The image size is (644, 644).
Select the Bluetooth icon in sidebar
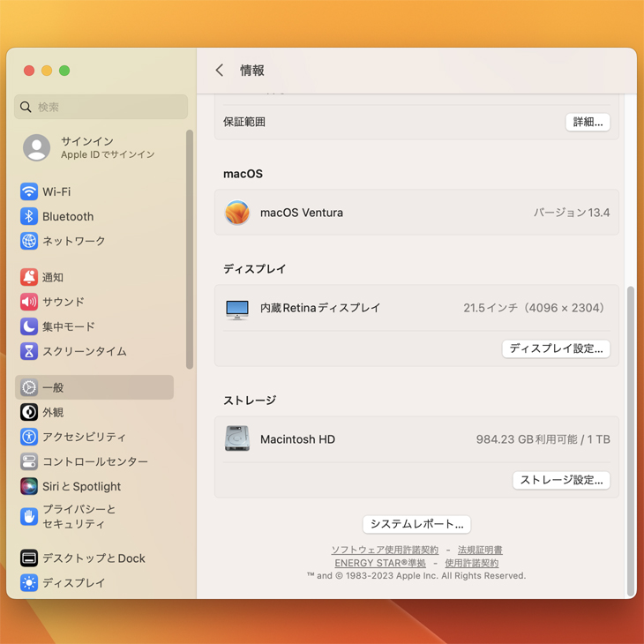pos(29,216)
